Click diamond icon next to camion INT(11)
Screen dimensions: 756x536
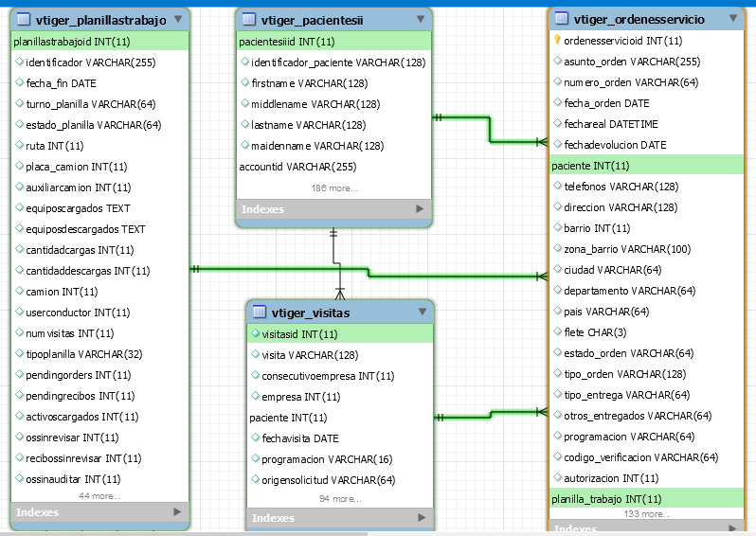pyautogui.click(x=19, y=291)
